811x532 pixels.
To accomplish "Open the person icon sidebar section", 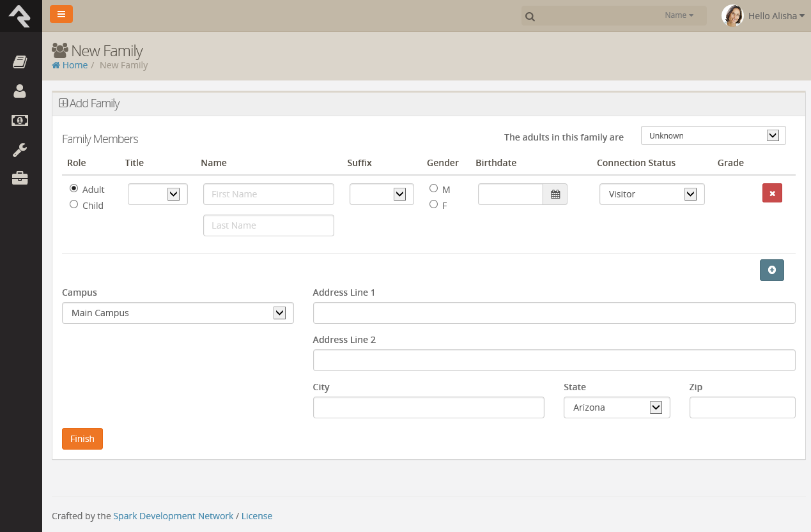I will (x=20, y=91).
